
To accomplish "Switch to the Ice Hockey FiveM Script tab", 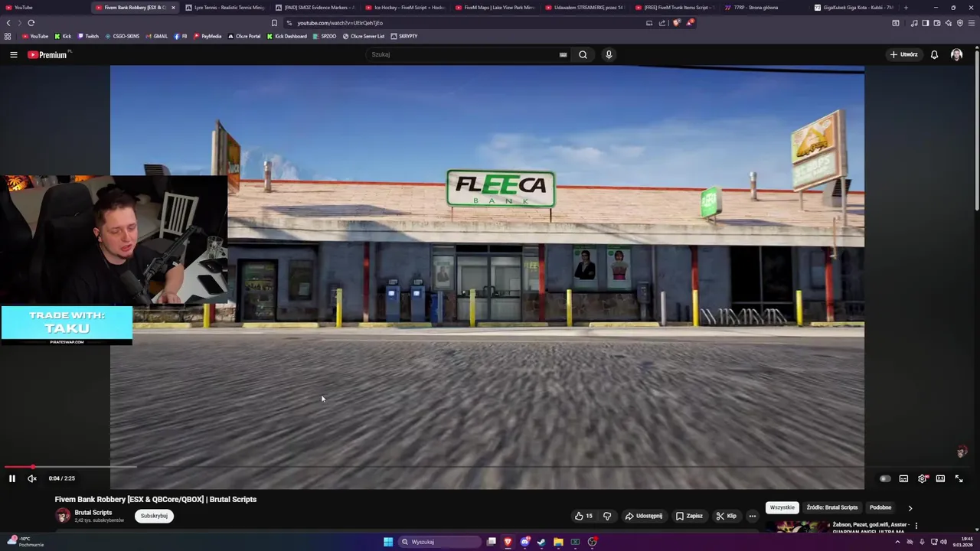I will coord(405,8).
